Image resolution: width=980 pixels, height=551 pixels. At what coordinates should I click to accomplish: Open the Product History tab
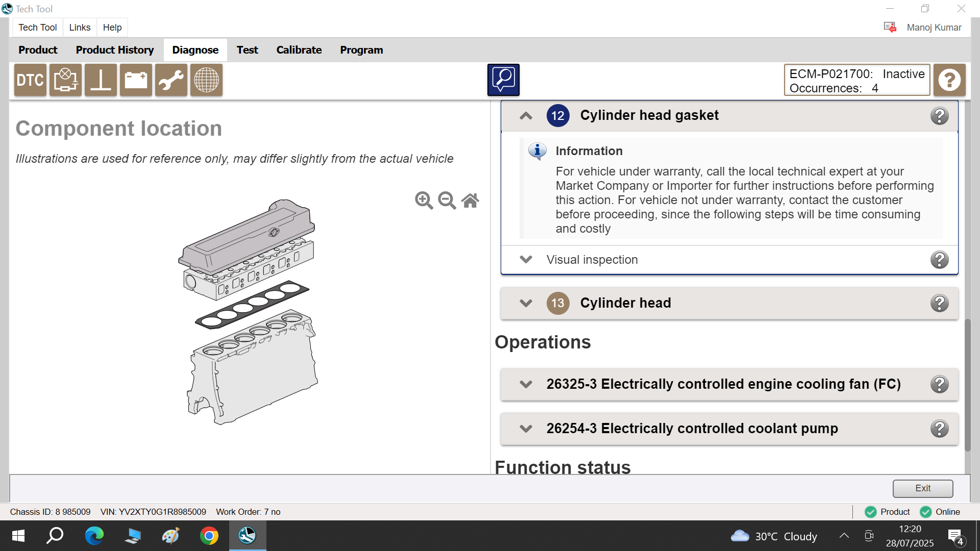(x=115, y=50)
